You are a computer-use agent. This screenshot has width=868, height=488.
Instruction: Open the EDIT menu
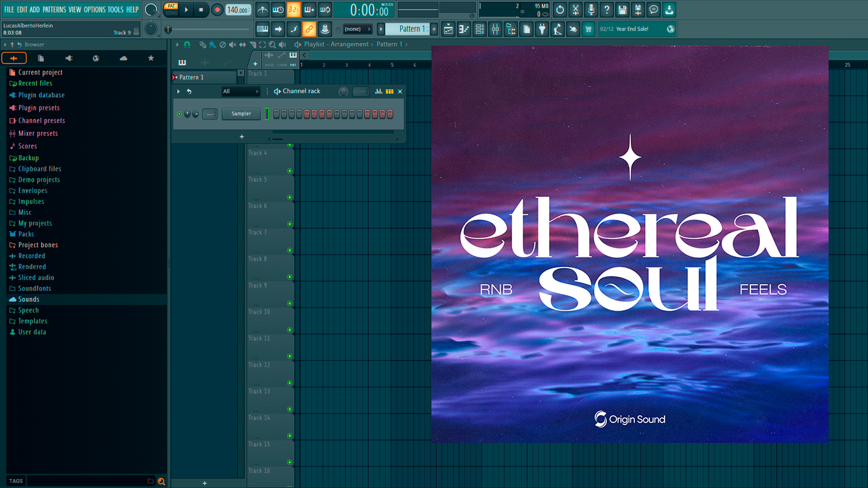(22, 10)
